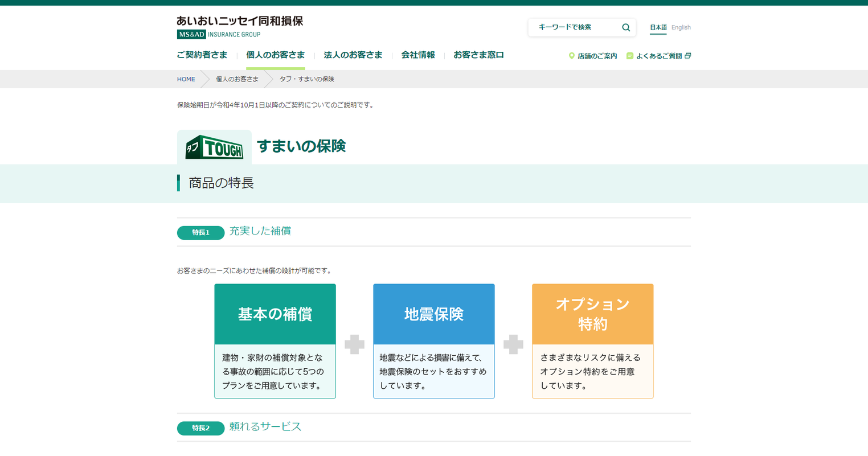The height and width of the screenshot is (456, 868).
Task: Click the 特長1 badge
Action: (201, 232)
